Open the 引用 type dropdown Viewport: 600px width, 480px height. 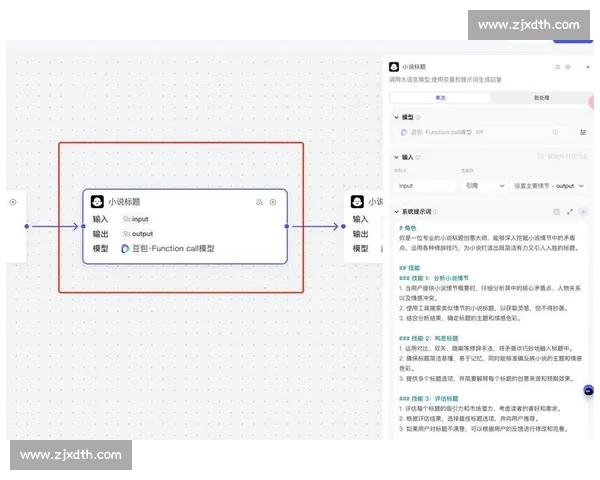(484, 186)
